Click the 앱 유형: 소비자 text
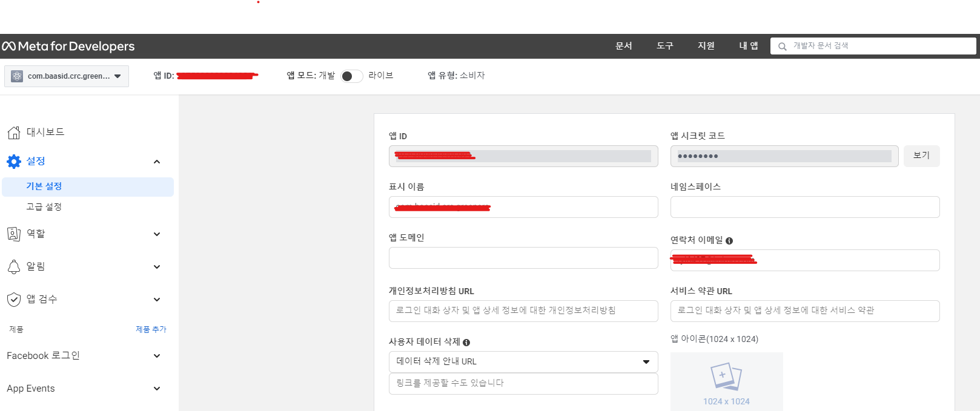980x411 pixels. click(x=456, y=76)
